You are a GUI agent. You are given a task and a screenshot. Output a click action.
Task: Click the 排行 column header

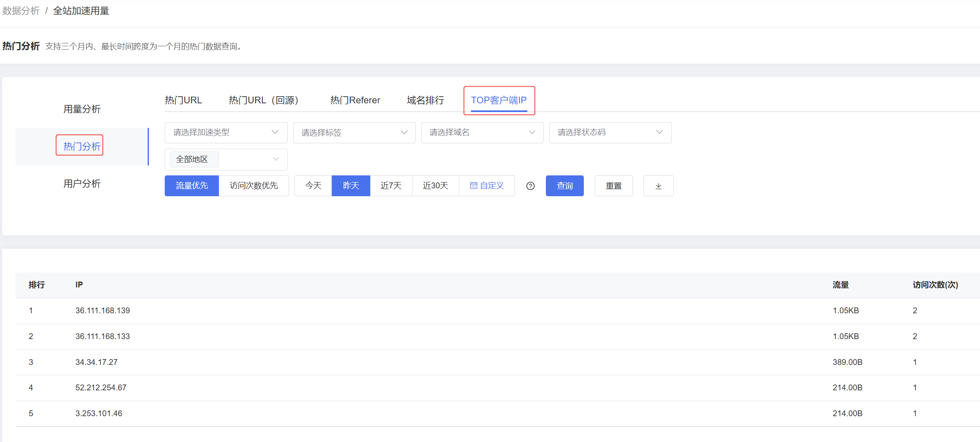point(37,285)
